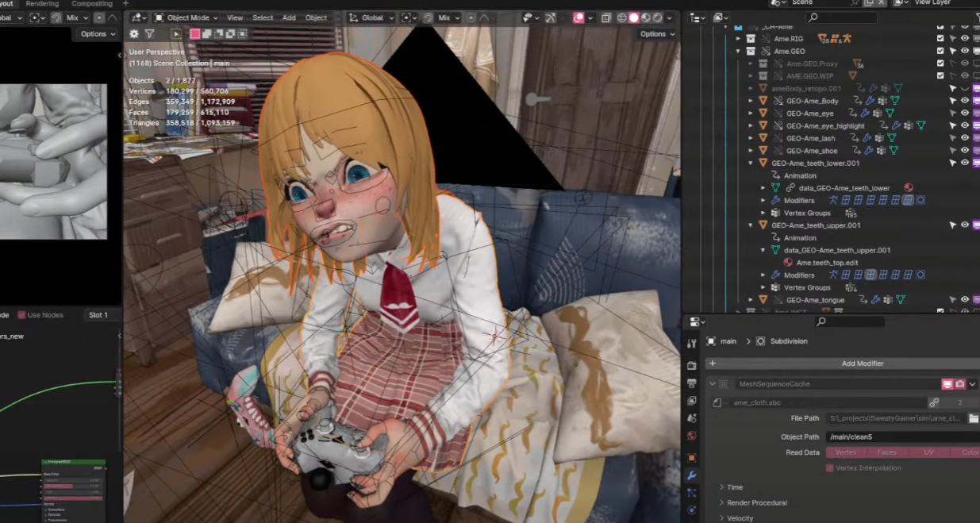This screenshot has width=980, height=523.
Task: Open the View Layer properties tab
Action: click(x=691, y=401)
